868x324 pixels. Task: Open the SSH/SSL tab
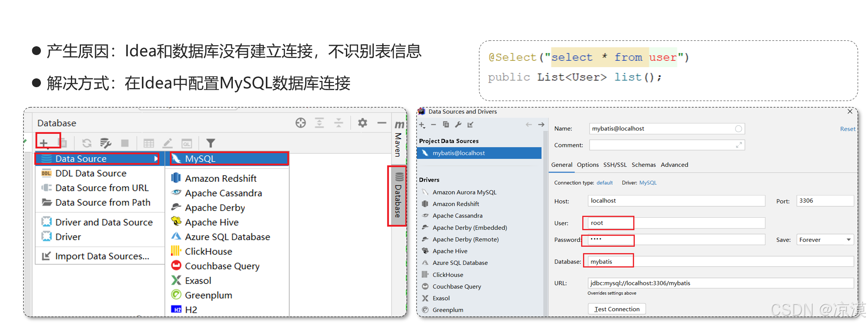point(615,165)
